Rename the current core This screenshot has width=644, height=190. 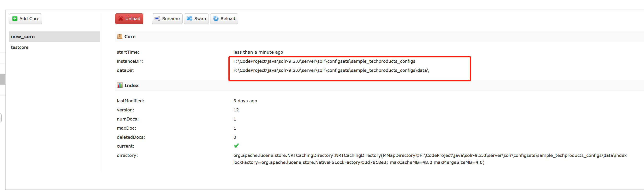tap(167, 19)
